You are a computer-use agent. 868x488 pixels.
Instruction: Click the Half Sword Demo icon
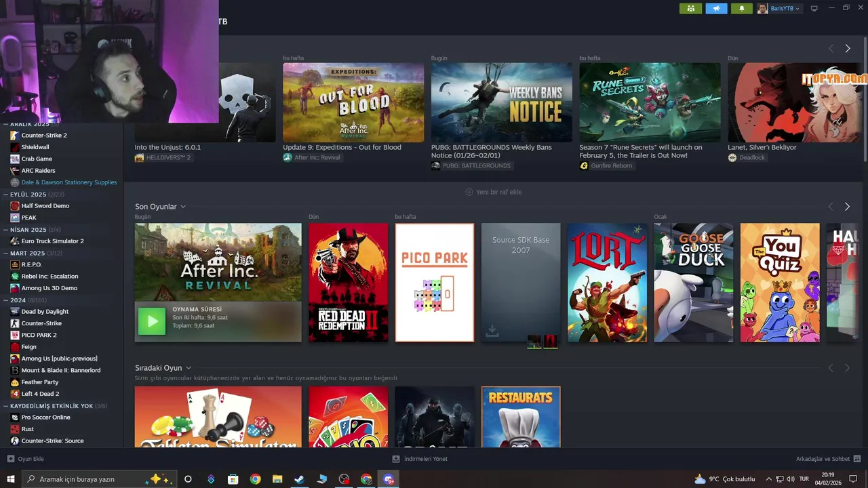click(15, 206)
